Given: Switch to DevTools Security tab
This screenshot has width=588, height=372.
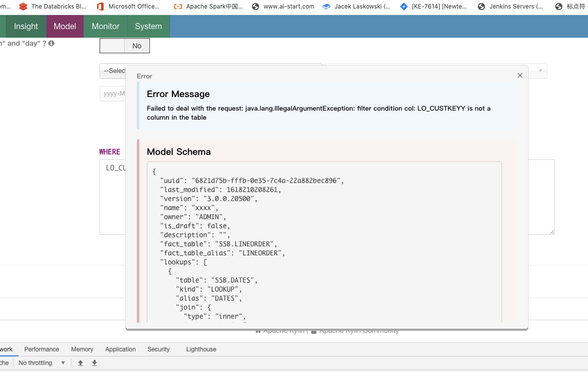Looking at the screenshot, I should click(x=158, y=349).
